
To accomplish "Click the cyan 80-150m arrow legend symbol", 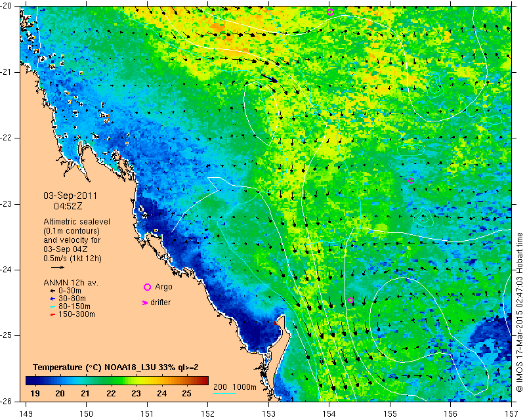I will pos(52,306).
